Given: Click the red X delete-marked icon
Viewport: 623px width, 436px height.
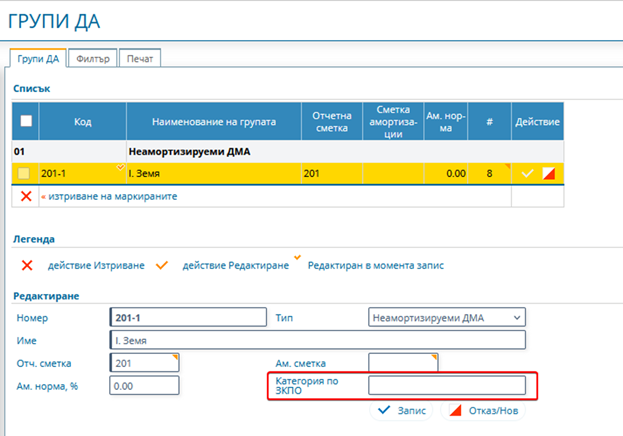Looking at the screenshot, I should 26,196.
